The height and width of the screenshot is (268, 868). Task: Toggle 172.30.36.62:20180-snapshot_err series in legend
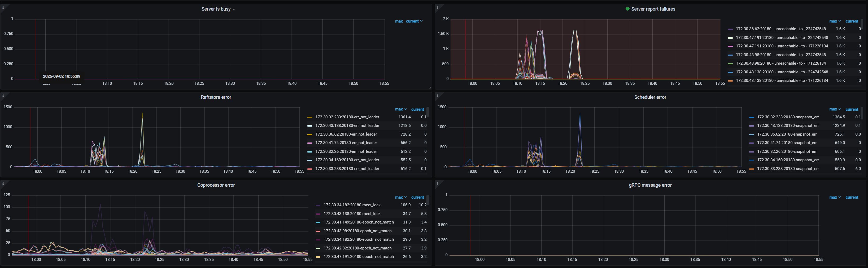coord(787,134)
